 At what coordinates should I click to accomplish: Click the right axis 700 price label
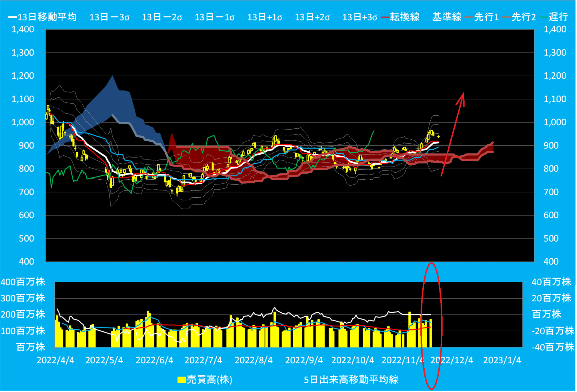pyautogui.click(x=551, y=192)
